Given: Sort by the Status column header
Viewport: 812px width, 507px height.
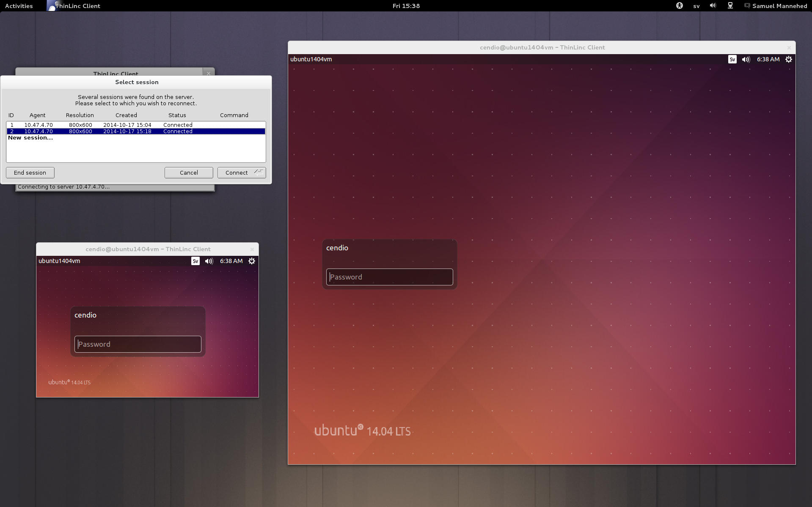Looking at the screenshot, I should (x=177, y=115).
